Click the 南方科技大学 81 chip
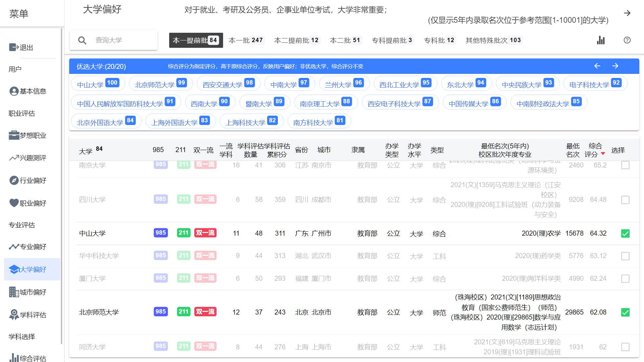Viewport: 644px width, 362px height. tap(319, 121)
